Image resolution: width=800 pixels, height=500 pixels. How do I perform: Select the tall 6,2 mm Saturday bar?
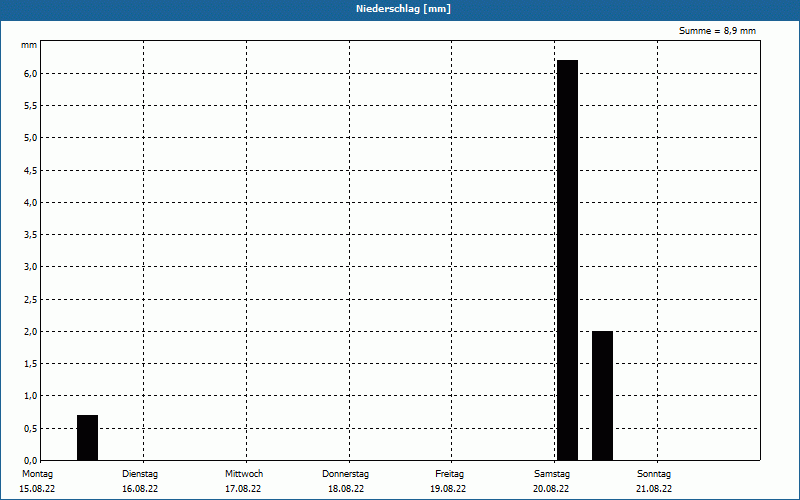(567, 260)
